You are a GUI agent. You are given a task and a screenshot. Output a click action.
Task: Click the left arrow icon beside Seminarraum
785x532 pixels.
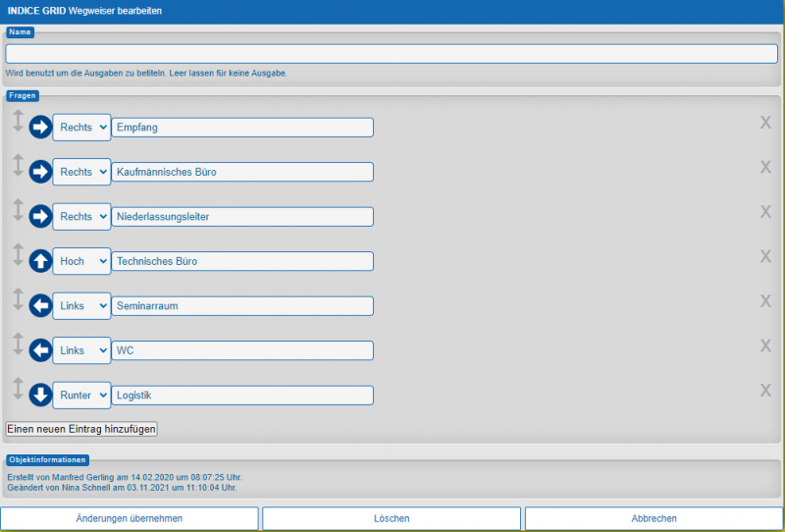pyautogui.click(x=40, y=305)
